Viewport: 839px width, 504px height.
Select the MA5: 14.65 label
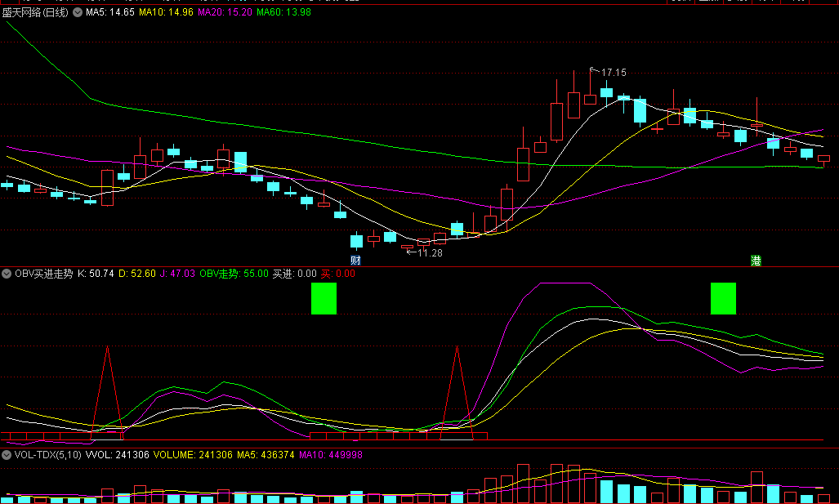click(109, 12)
